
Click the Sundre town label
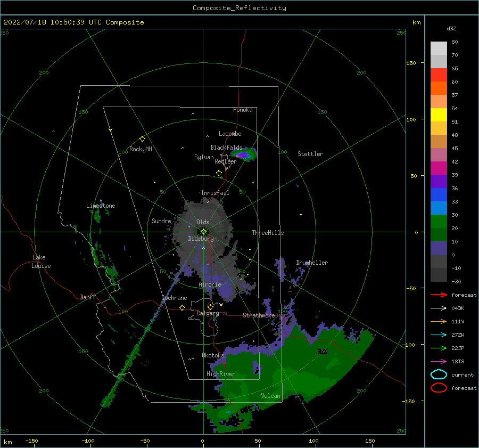(x=161, y=221)
